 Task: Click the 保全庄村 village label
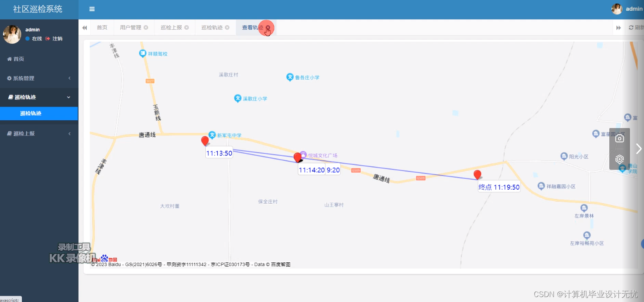pyautogui.click(x=268, y=202)
